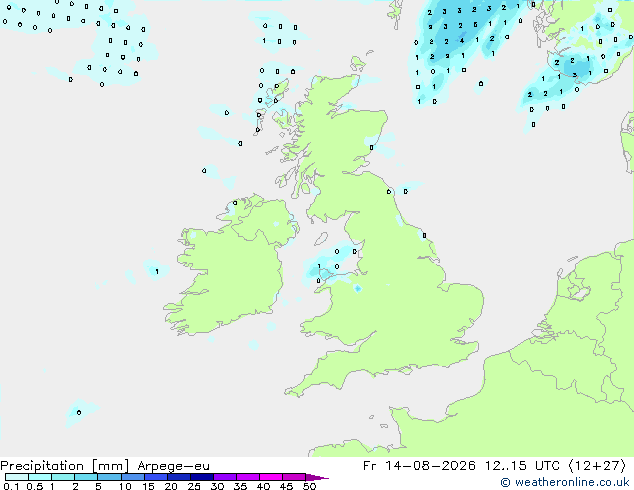Click the 0.1–0.5 mm palest legend swatch
The width and height of the screenshot is (634, 490).
[17, 477]
